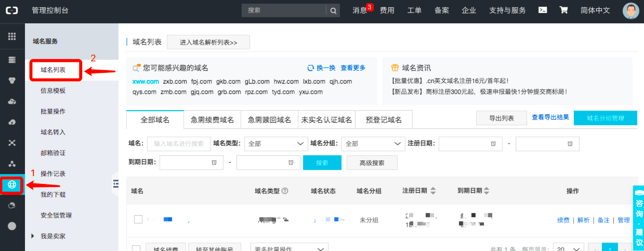Expand the 我是卖家 tree item
This screenshot has height=251, width=644.
(33, 236)
